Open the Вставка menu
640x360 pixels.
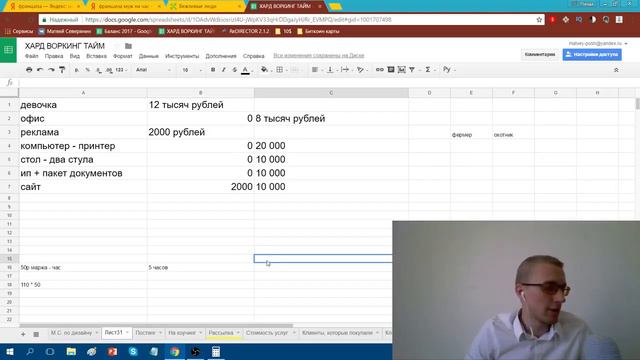96,56
